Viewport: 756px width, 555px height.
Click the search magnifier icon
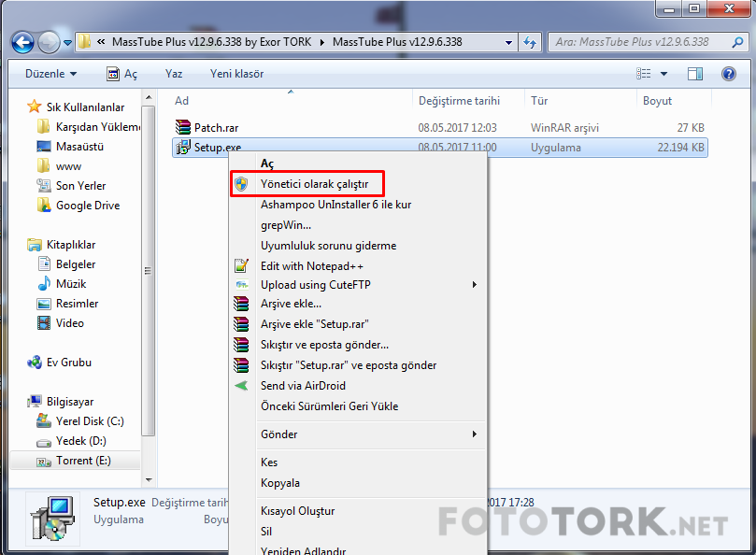pos(737,42)
